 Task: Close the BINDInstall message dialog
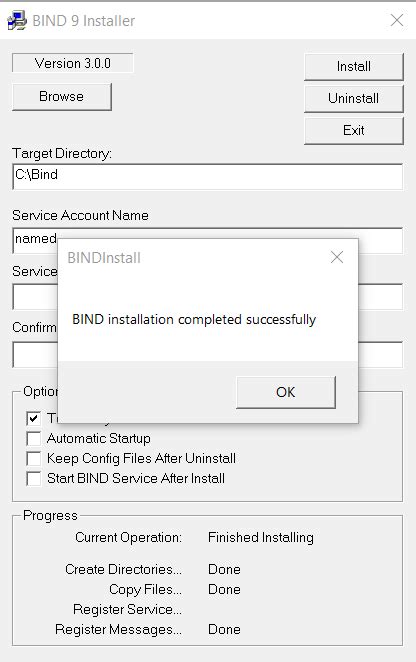coord(337,257)
